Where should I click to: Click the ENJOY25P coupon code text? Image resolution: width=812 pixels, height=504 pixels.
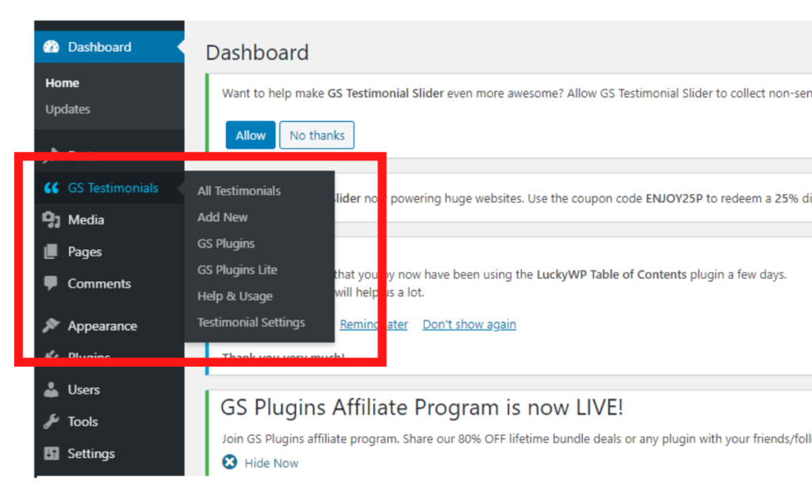coord(674,199)
